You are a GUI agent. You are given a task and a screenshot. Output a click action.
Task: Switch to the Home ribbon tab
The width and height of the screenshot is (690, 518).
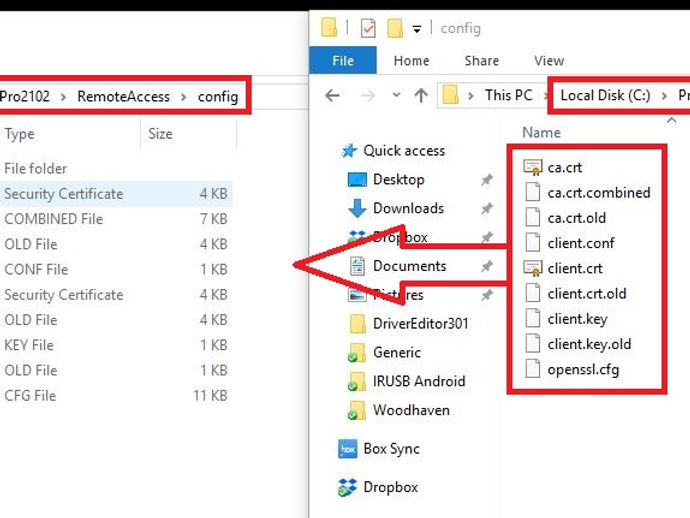point(411,60)
